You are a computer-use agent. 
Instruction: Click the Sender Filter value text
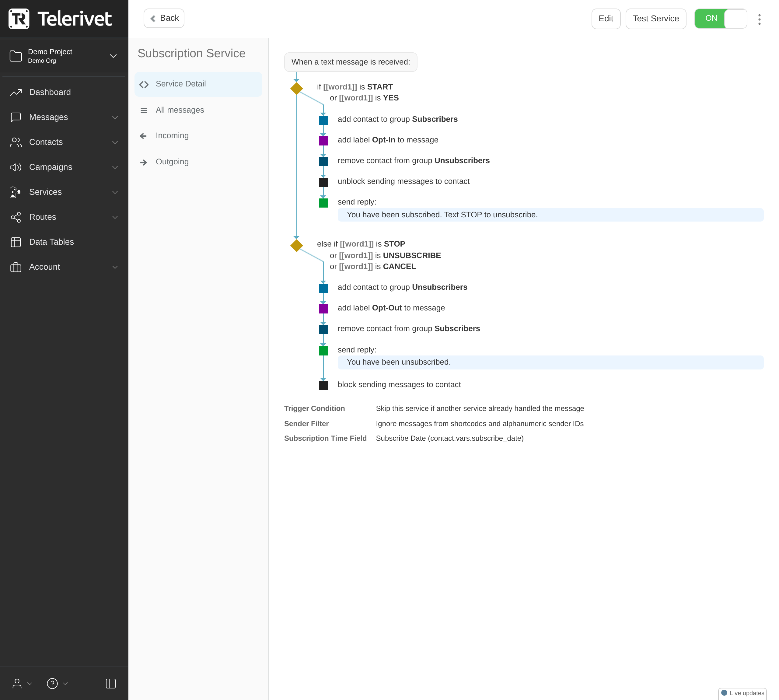(x=480, y=424)
